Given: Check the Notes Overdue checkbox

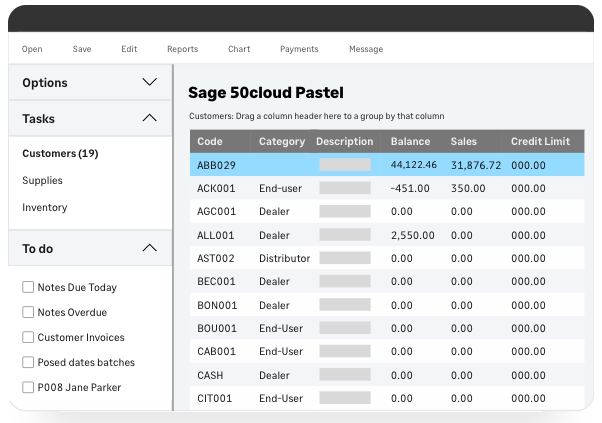Looking at the screenshot, I should (x=28, y=313).
